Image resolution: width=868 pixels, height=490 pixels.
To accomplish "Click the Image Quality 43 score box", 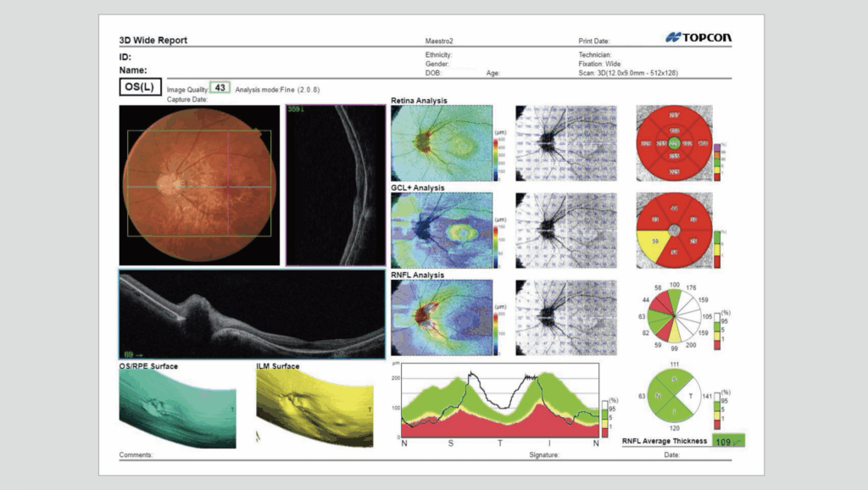I will point(219,88).
